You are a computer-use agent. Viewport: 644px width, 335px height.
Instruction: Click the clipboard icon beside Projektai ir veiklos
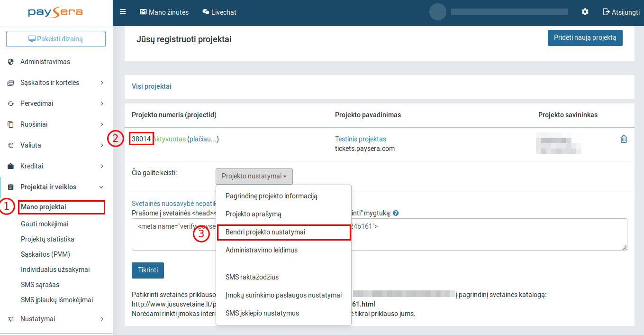point(11,187)
